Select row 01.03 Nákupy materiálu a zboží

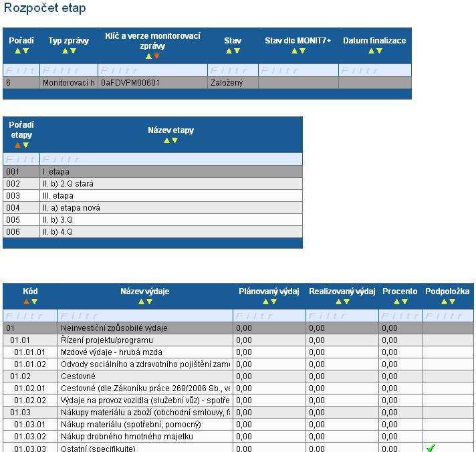(x=238, y=413)
